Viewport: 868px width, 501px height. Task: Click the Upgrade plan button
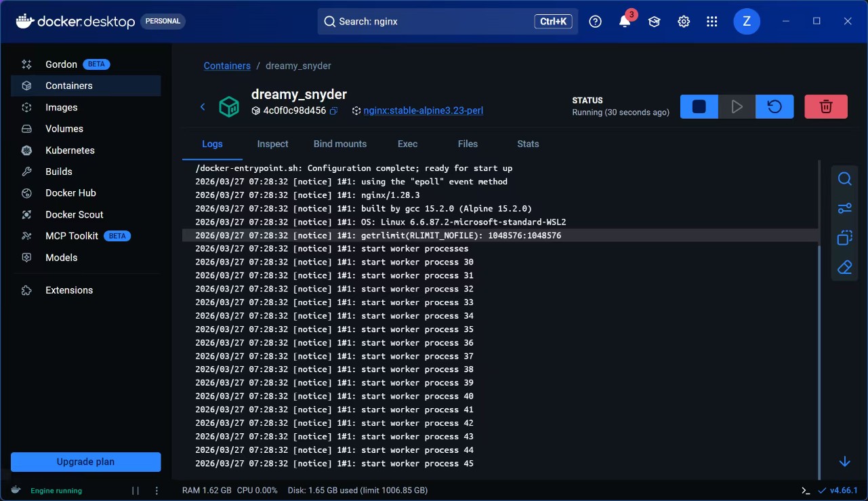point(86,462)
